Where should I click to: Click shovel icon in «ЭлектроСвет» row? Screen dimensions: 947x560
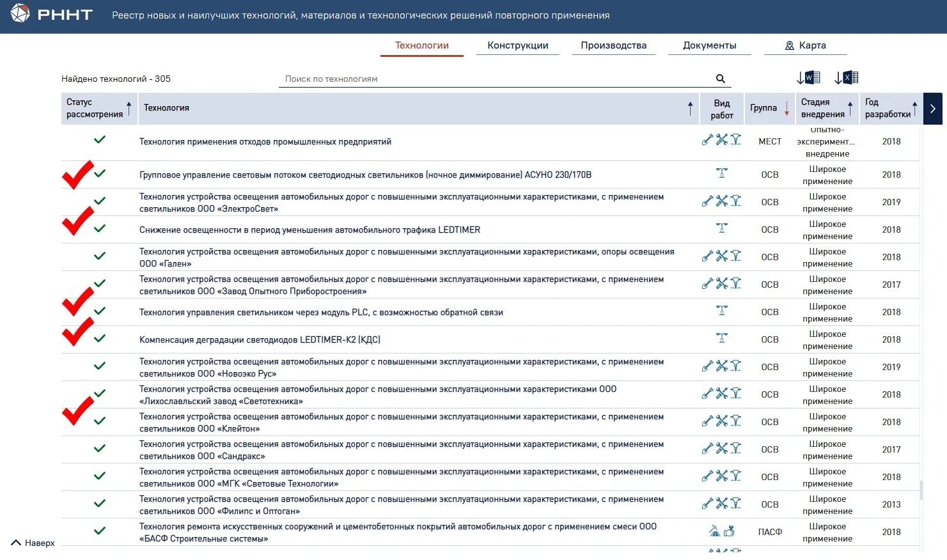pos(707,201)
